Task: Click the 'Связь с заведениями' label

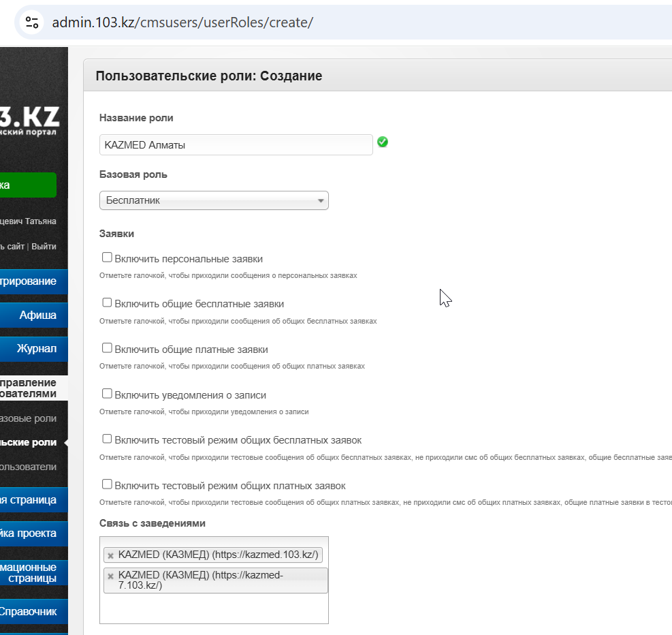Action: pyautogui.click(x=152, y=523)
